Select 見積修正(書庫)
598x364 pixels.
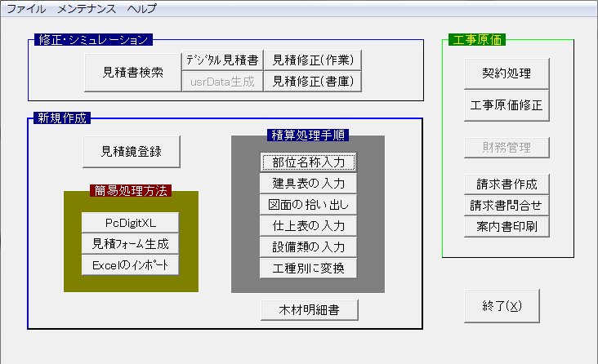tap(313, 81)
